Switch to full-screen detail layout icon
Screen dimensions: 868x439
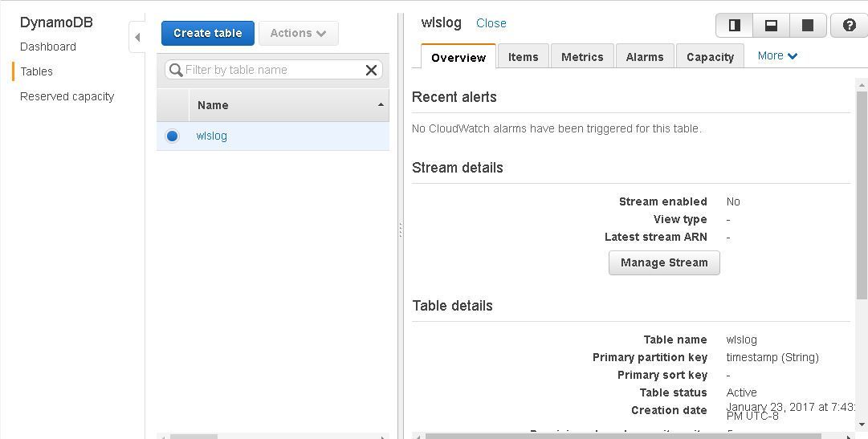808,26
